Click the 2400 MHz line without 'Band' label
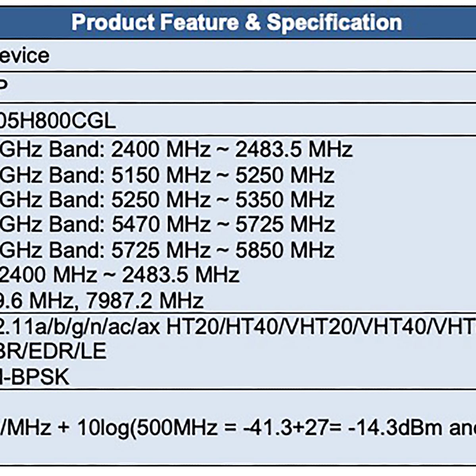 [119, 274]
